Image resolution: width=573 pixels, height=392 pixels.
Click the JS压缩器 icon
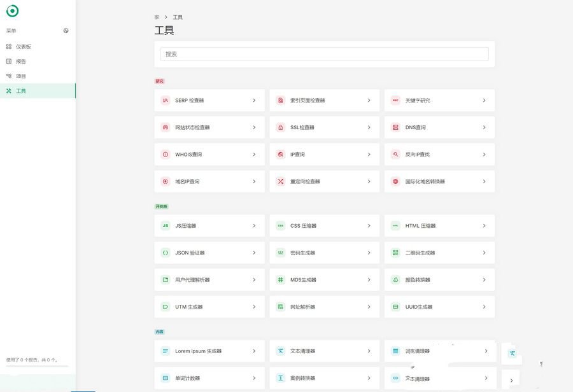click(x=165, y=226)
